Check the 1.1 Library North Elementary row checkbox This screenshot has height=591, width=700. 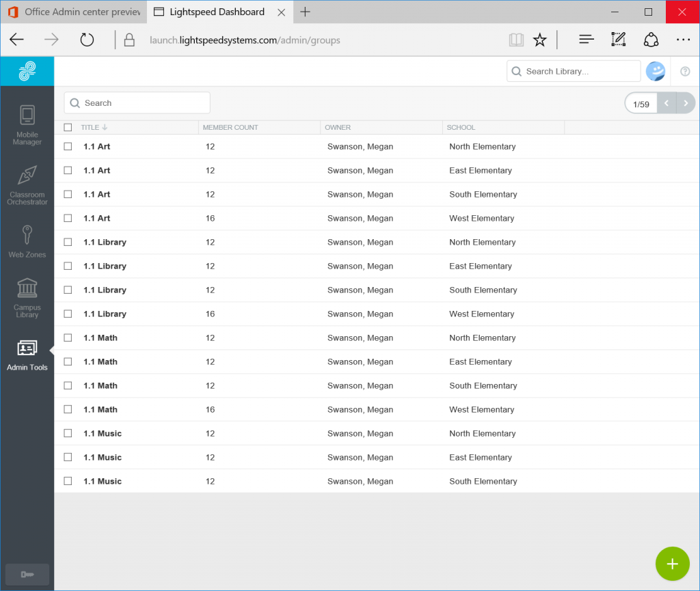pyautogui.click(x=68, y=242)
